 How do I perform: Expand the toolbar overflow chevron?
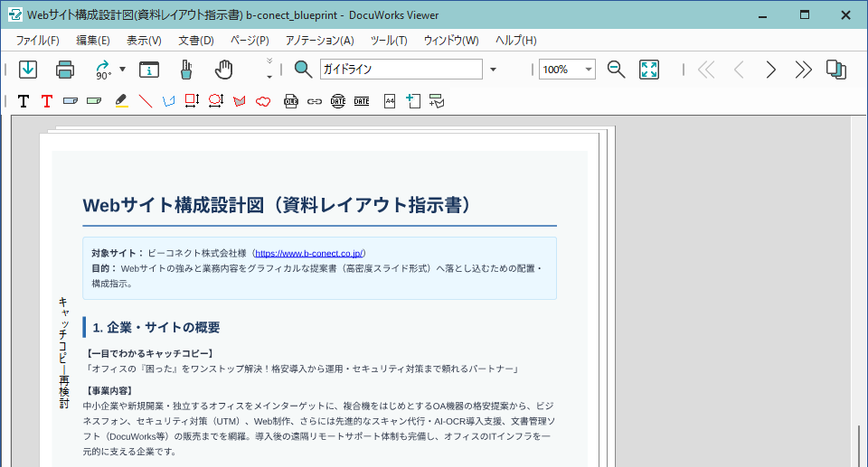point(269,69)
